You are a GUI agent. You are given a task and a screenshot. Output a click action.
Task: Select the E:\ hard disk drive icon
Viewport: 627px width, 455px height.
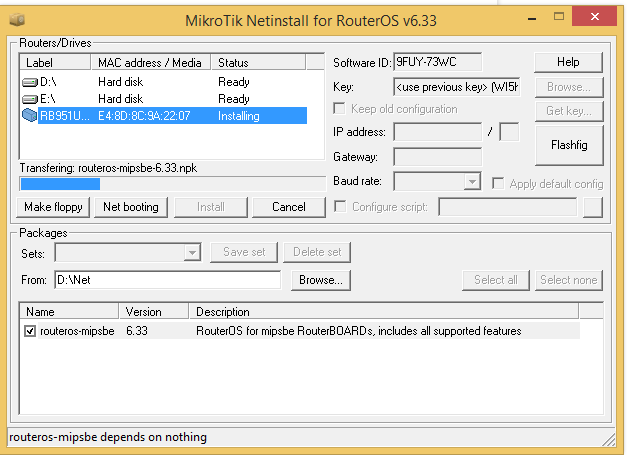click(30, 99)
